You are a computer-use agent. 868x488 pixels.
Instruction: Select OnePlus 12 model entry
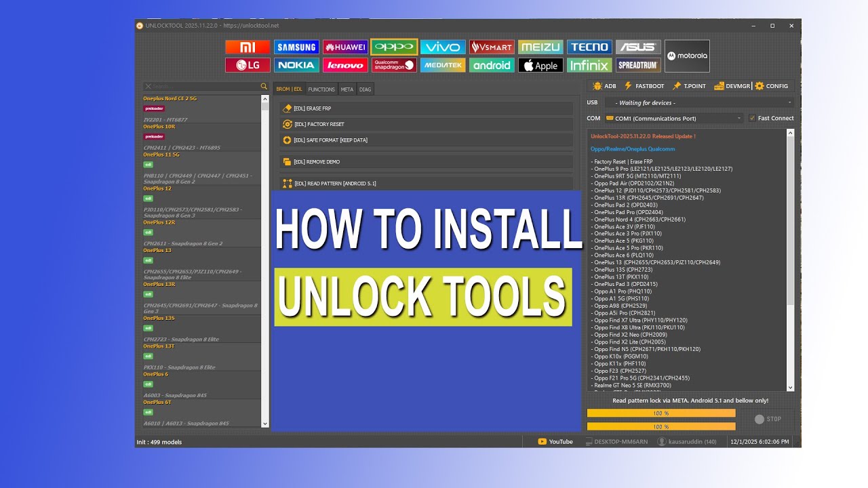click(x=201, y=202)
